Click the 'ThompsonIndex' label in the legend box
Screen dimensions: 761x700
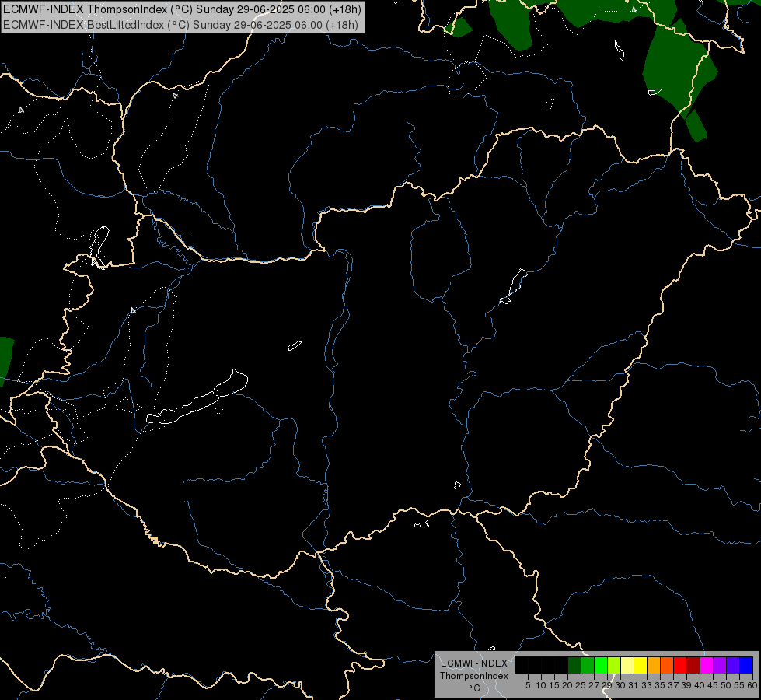click(x=474, y=676)
